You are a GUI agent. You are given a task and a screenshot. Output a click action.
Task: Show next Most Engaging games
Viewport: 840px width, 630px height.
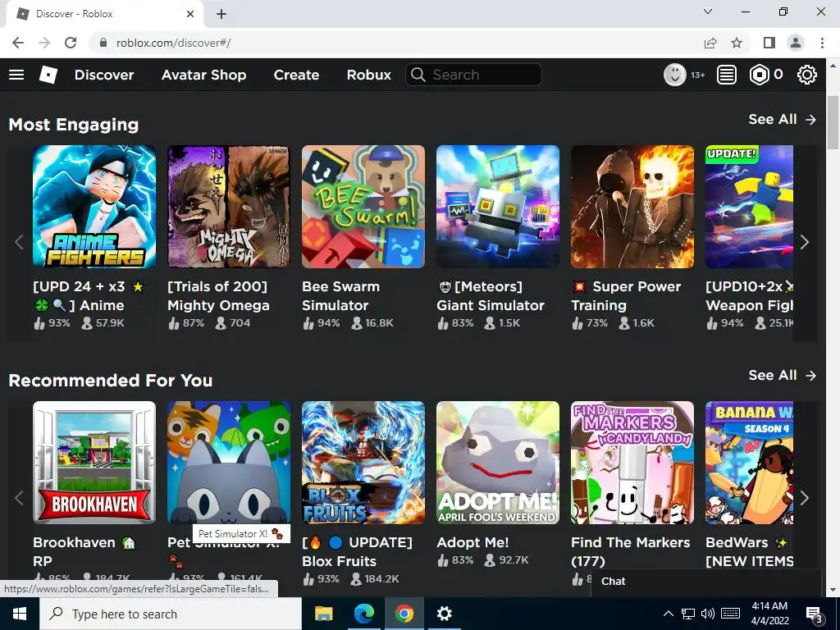pos(805,243)
